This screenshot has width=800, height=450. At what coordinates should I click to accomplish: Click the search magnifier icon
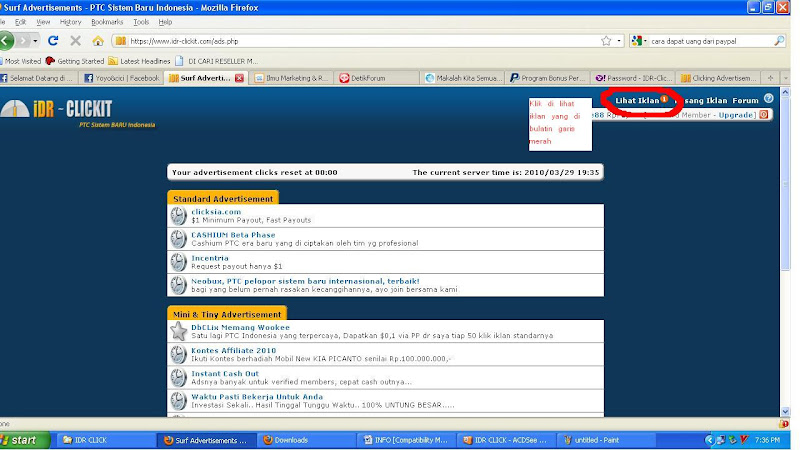coord(779,41)
